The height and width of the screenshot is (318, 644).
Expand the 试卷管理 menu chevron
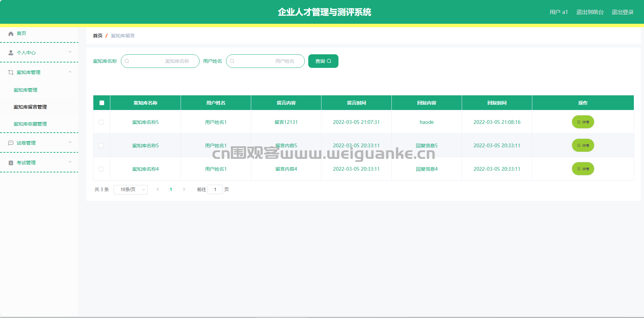pyautogui.click(x=70, y=142)
